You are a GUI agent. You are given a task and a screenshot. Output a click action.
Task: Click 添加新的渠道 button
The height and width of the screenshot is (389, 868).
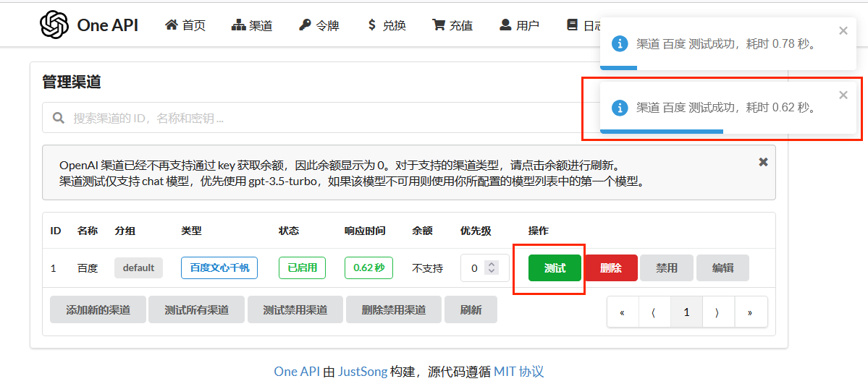point(98,309)
